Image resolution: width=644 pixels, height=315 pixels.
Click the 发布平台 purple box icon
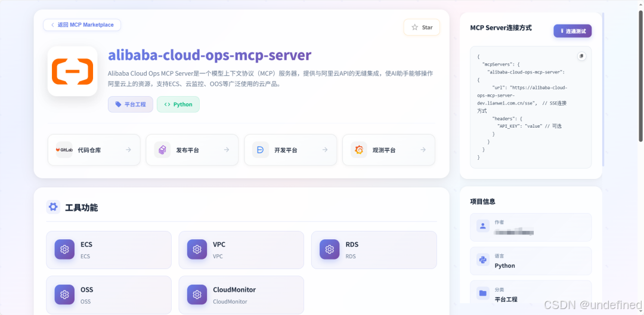pyautogui.click(x=162, y=150)
